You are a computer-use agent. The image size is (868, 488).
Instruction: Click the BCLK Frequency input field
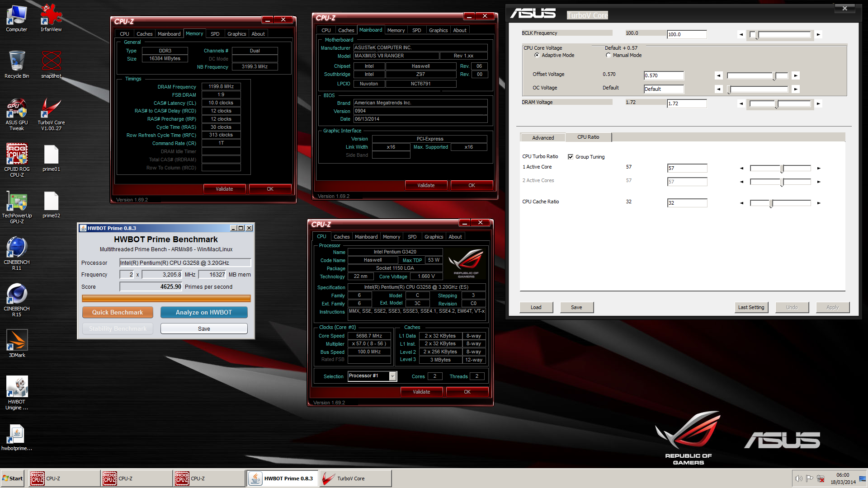point(687,34)
